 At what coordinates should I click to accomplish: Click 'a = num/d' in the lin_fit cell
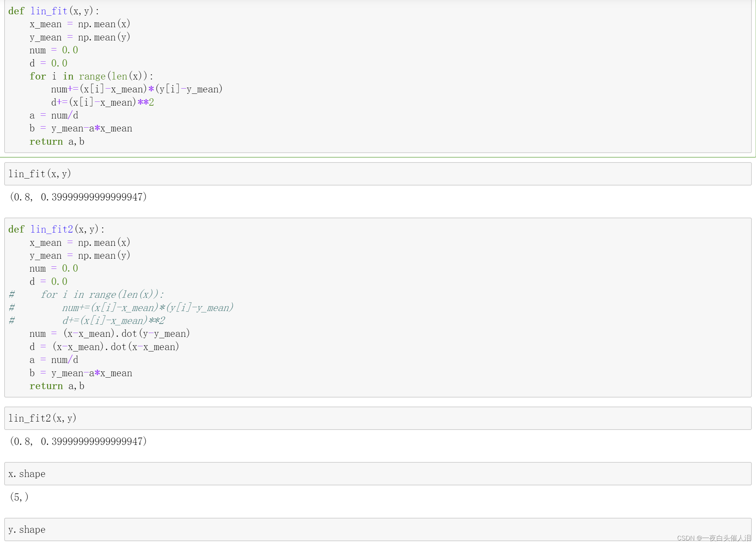click(54, 115)
